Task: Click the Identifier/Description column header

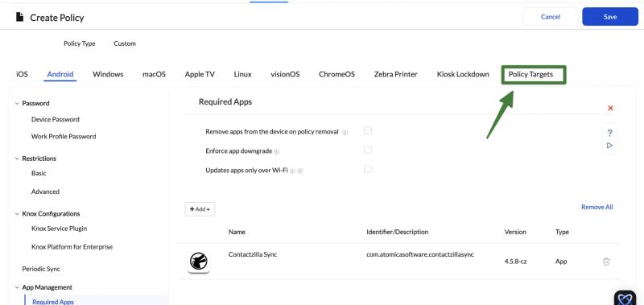Action: [397, 232]
